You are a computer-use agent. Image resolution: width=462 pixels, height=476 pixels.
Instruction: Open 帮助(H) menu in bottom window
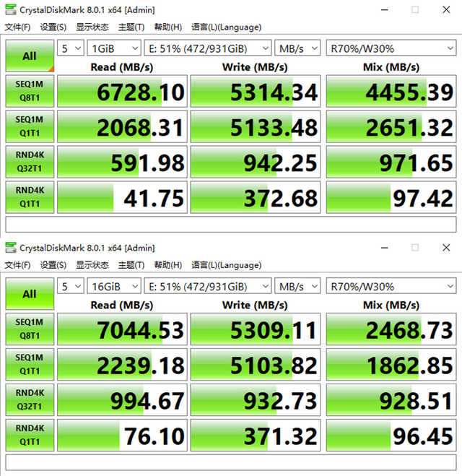pyautogui.click(x=167, y=265)
